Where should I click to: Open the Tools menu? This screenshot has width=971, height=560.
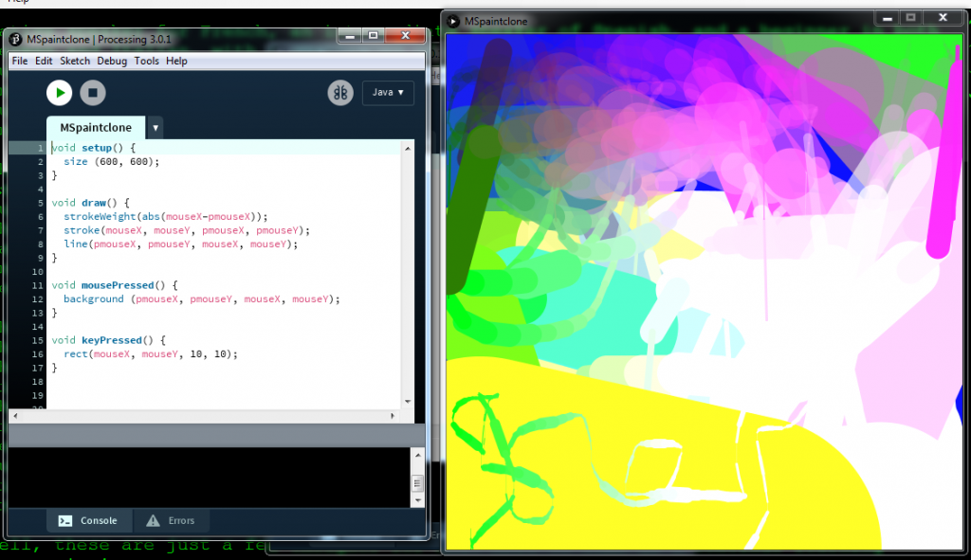(x=146, y=61)
